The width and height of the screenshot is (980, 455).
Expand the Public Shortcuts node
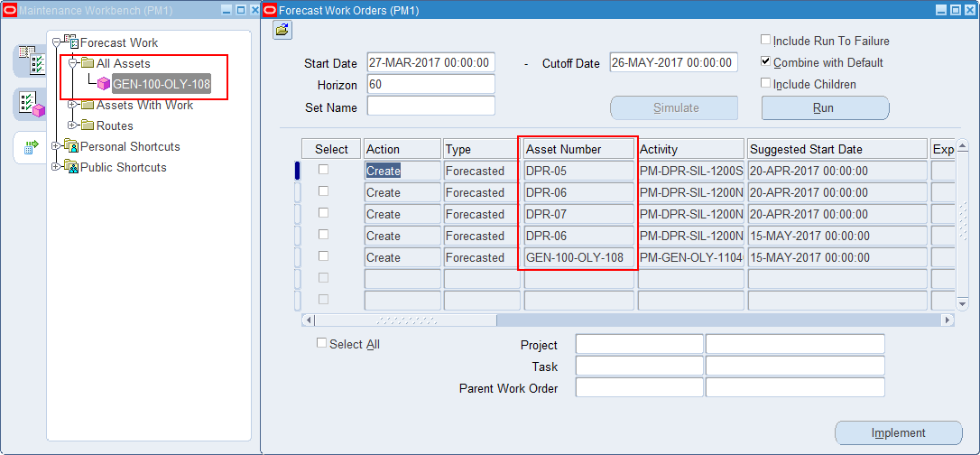pyautogui.click(x=56, y=167)
